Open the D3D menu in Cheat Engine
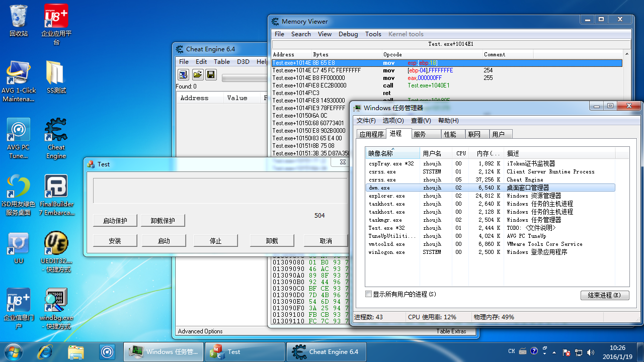The width and height of the screenshot is (644, 362). 243,62
